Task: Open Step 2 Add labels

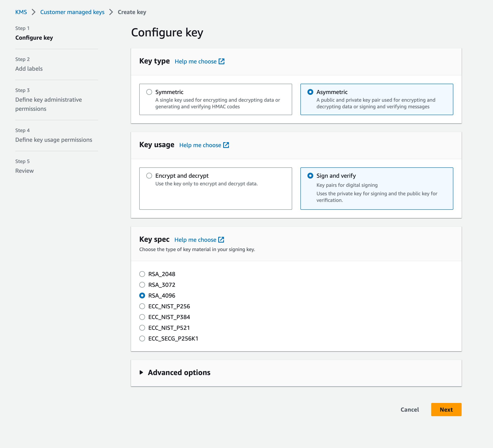Action: coord(29,69)
